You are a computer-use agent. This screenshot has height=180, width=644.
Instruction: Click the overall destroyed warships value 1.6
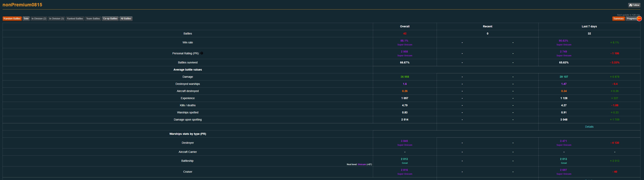coord(405,84)
